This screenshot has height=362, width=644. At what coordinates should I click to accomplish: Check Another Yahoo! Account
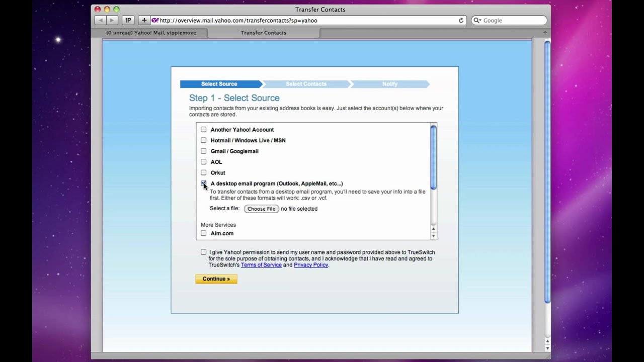(204, 130)
